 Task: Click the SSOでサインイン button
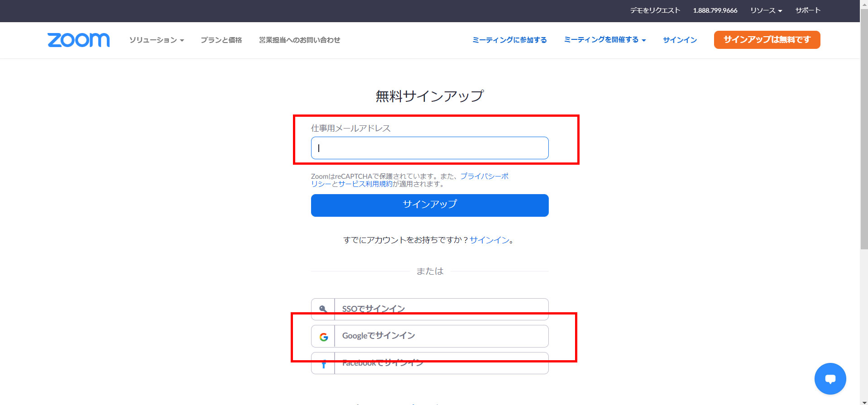point(430,309)
